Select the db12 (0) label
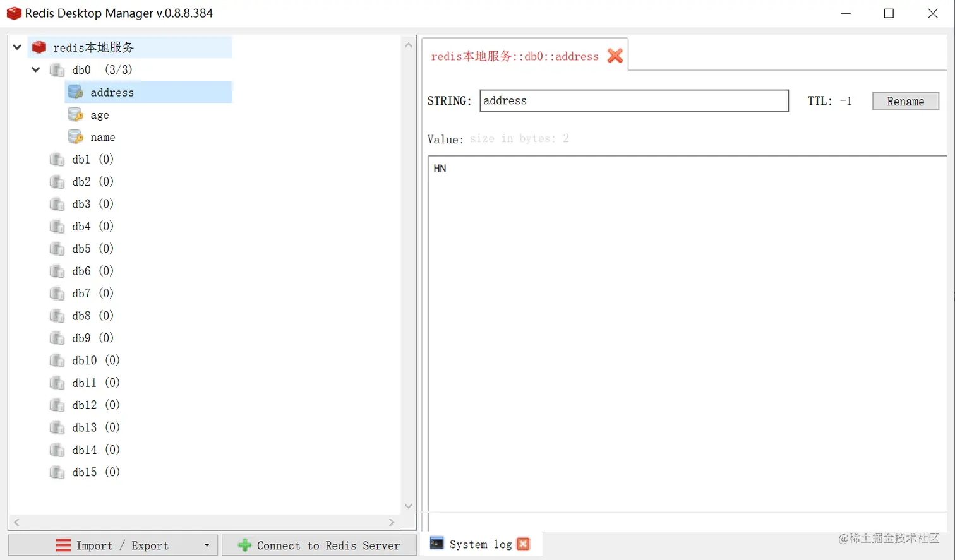 coord(96,405)
